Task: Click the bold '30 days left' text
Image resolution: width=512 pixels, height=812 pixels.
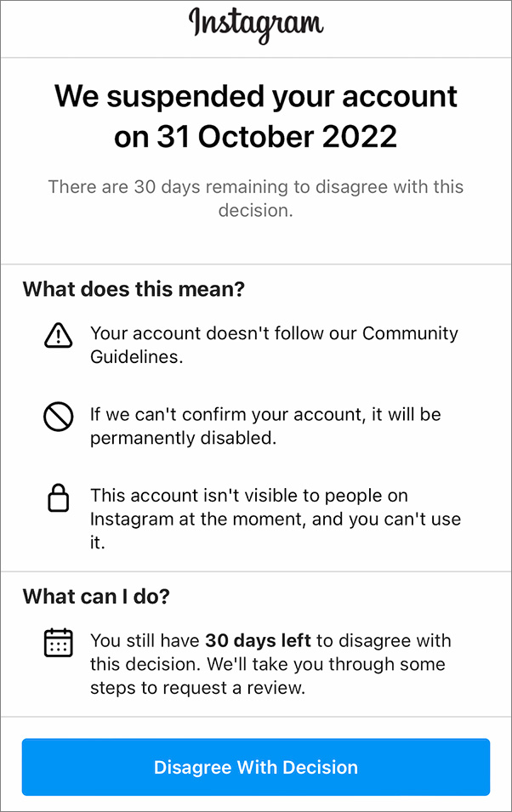Action: click(x=258, y=639)
